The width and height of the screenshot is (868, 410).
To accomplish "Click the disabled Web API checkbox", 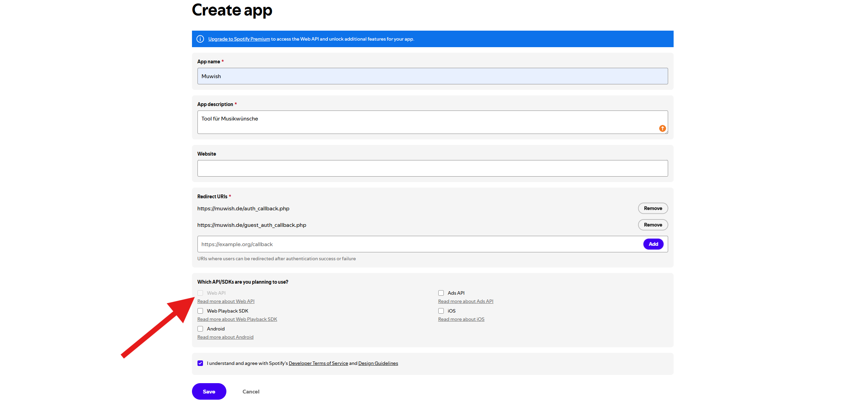I will (x=200, y=293).
